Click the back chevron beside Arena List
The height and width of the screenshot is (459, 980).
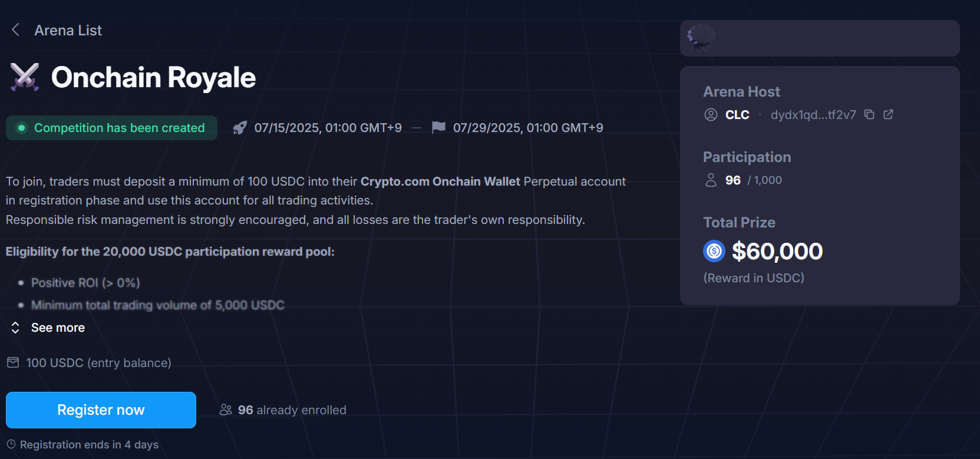coord(16,30)
